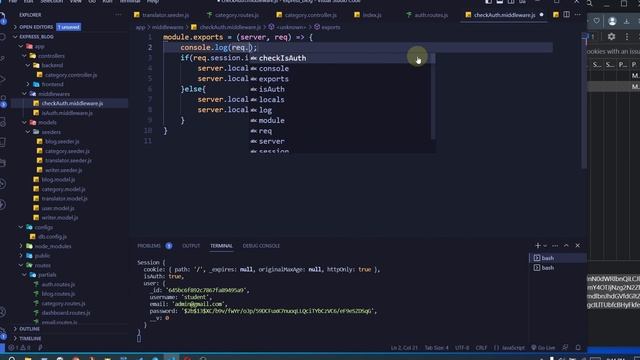Open the new terminal profile dropdown arrow
Screen dimensions: 640x360
[x=545, y=246]
